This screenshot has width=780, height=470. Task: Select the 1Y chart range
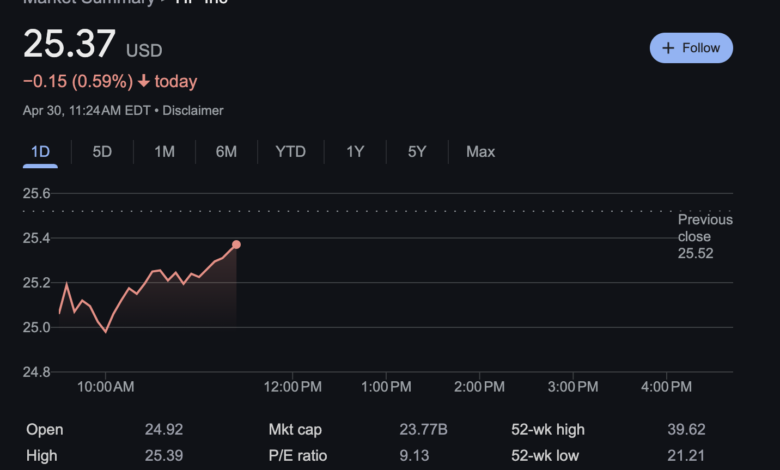(355, 152)
